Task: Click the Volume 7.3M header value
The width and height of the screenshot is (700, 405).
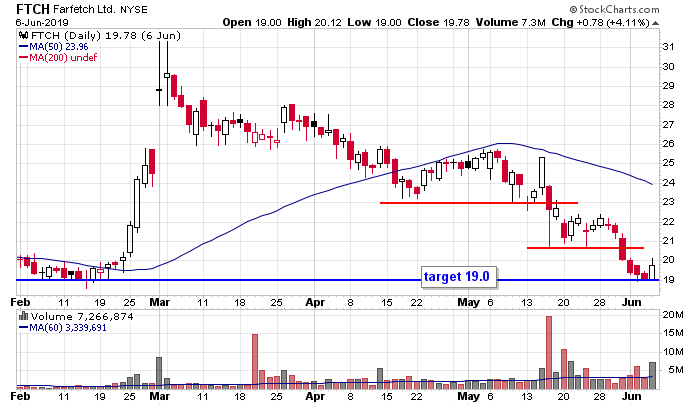Action: coord(510,22)
